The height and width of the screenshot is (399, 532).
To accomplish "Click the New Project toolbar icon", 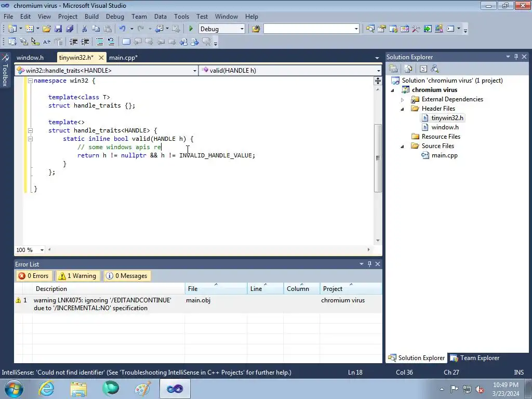I will tap(12, 29).
